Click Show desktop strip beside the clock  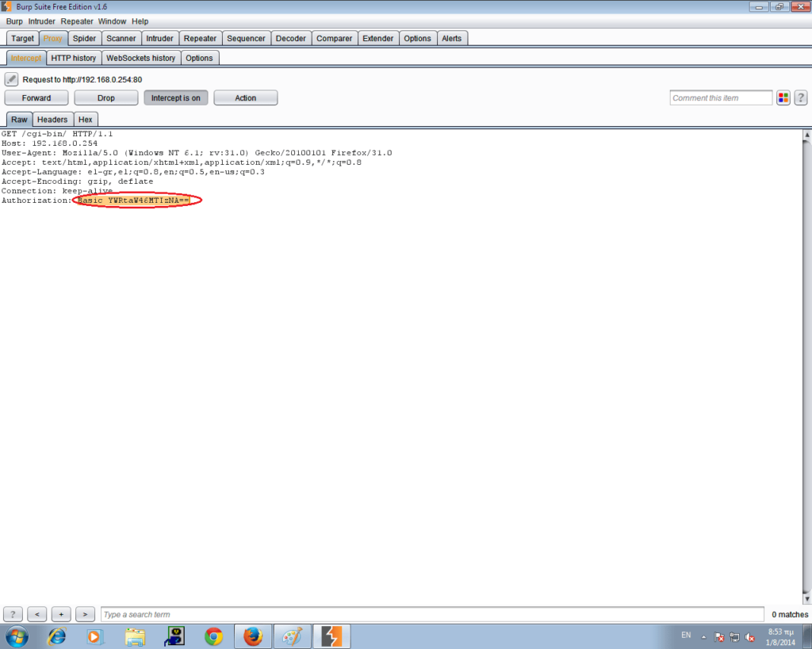808,636
